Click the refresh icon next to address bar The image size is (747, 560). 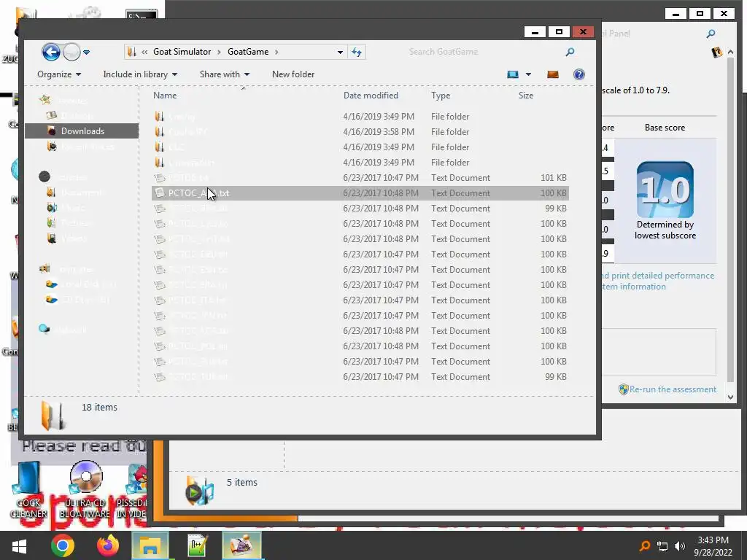(x=357, y=52)
